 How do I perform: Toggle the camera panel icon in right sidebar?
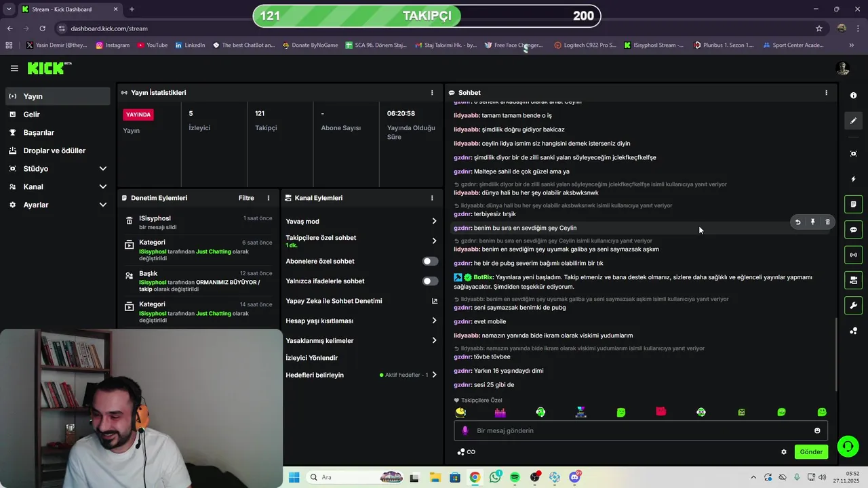pos(853,280)
